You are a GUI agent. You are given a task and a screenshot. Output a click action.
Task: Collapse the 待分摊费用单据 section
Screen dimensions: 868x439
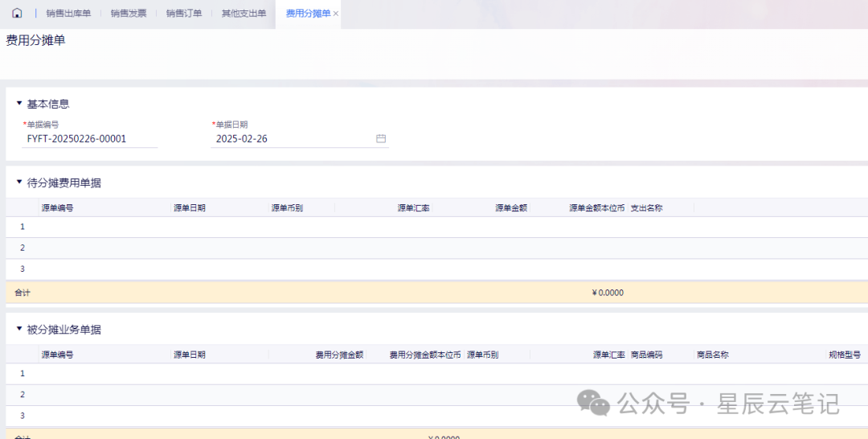click(x=19, y=183)
